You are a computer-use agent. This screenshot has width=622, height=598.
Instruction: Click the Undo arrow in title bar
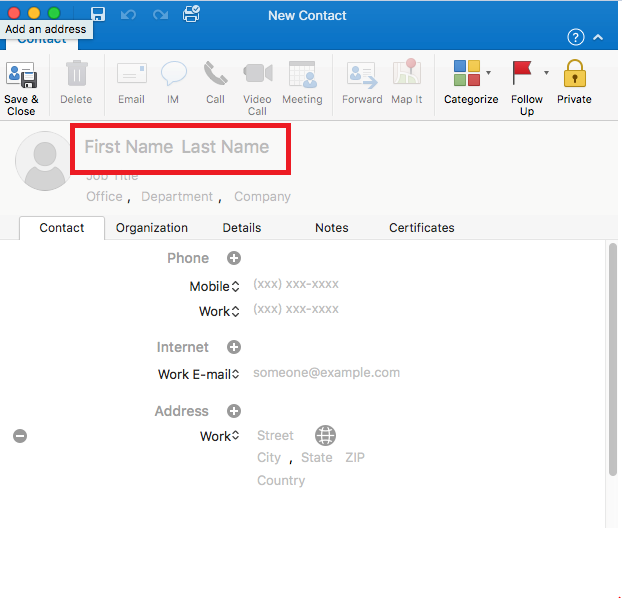129,15
